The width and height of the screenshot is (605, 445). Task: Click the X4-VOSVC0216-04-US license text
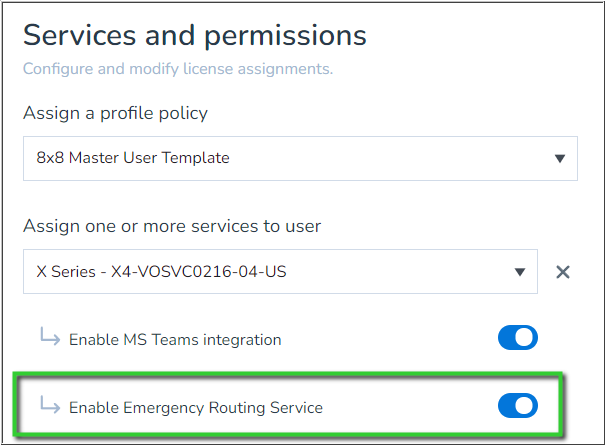pyautogui.click(x=199, y=272)
